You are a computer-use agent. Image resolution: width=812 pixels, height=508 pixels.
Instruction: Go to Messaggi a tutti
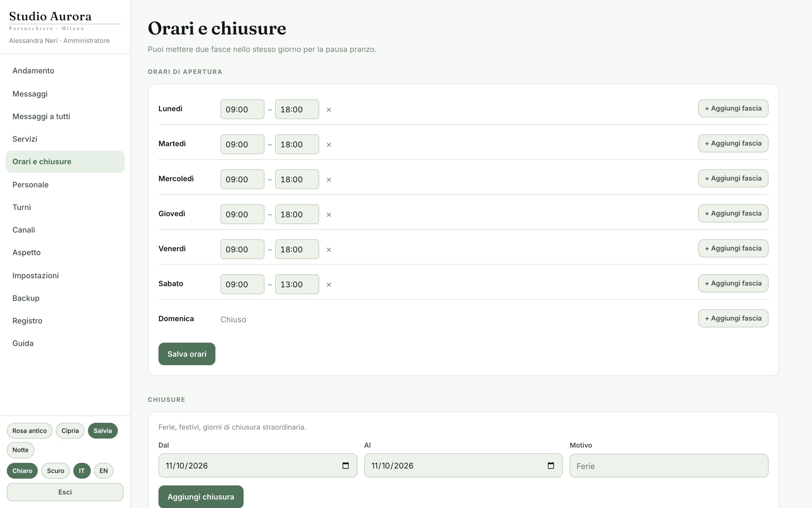click(x=65, y=116)
